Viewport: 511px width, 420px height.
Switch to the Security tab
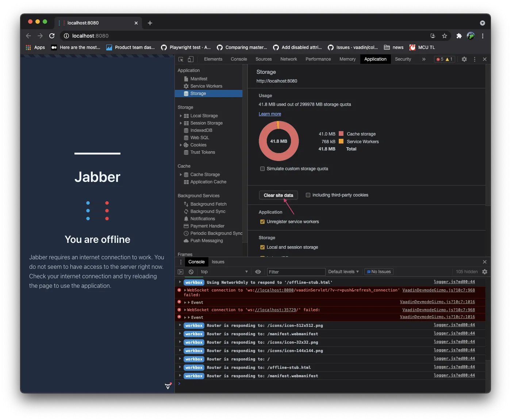pos(403,59)
